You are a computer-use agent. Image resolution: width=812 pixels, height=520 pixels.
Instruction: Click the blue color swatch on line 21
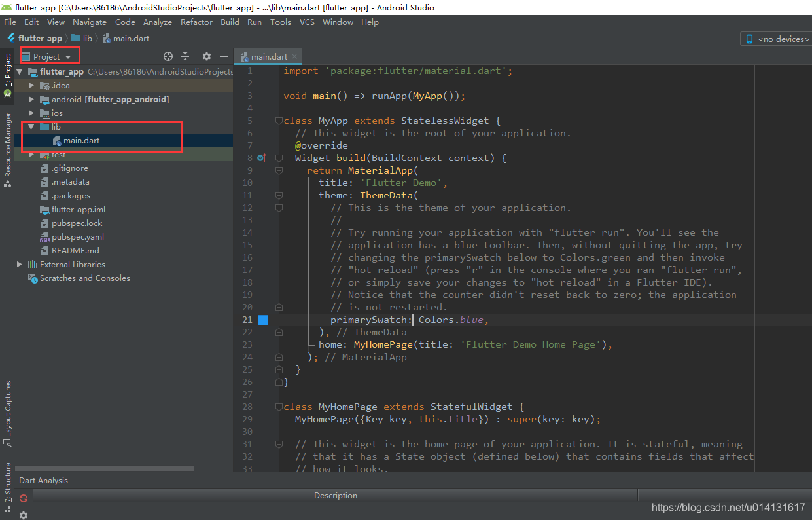tap(263, 320)
